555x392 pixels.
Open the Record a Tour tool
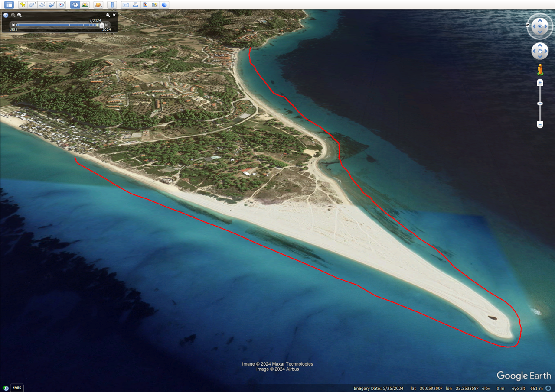click(x=61, y=5)
